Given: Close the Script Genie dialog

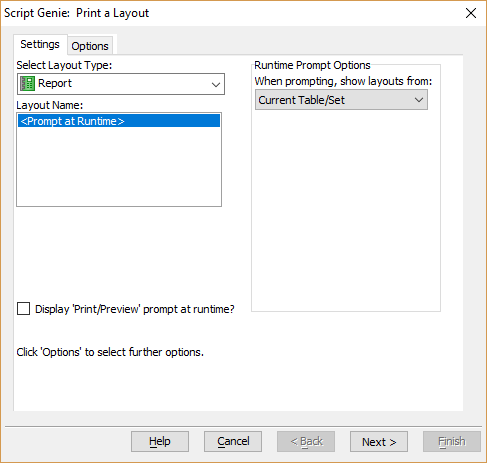Looking at the screenshot, I should [471, 13].
